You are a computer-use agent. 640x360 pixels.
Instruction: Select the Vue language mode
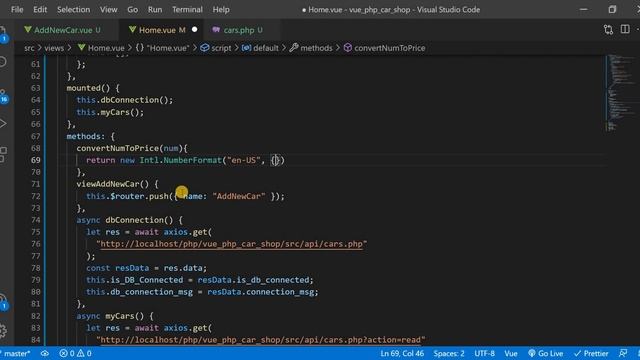point(511,353)
